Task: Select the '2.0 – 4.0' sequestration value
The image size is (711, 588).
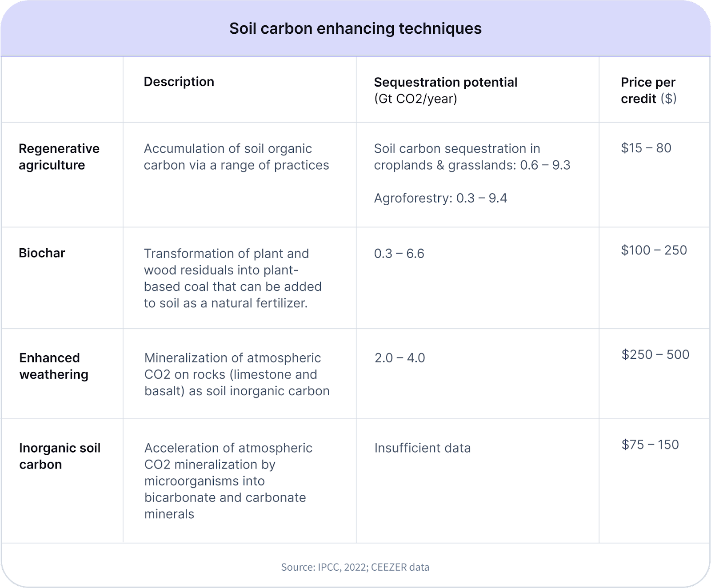Action: point(399,358)
